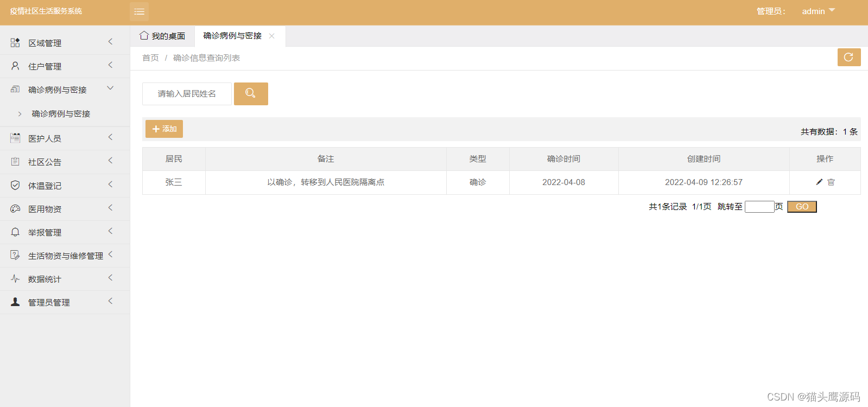The width and height of the screenshot is (868, 407).
Task: Click the 区域管理 grid icon
Action: tap(15, 43)
